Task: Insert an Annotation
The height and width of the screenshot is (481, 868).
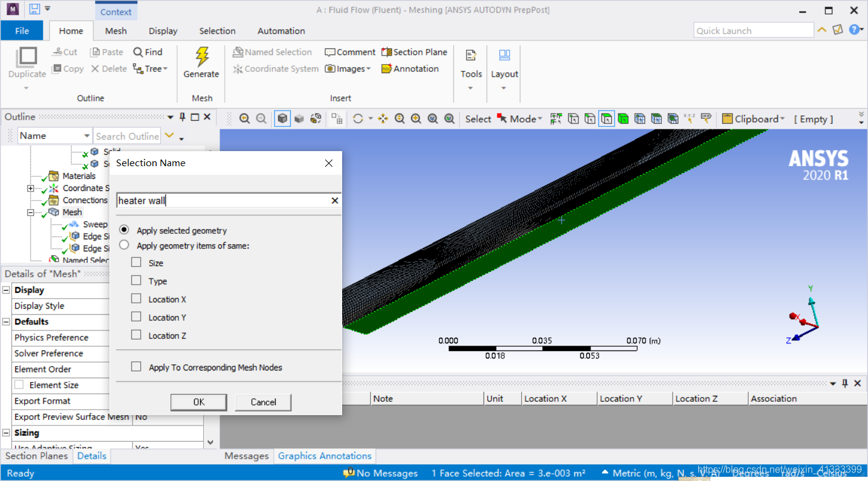Action: tap(410, 69)
